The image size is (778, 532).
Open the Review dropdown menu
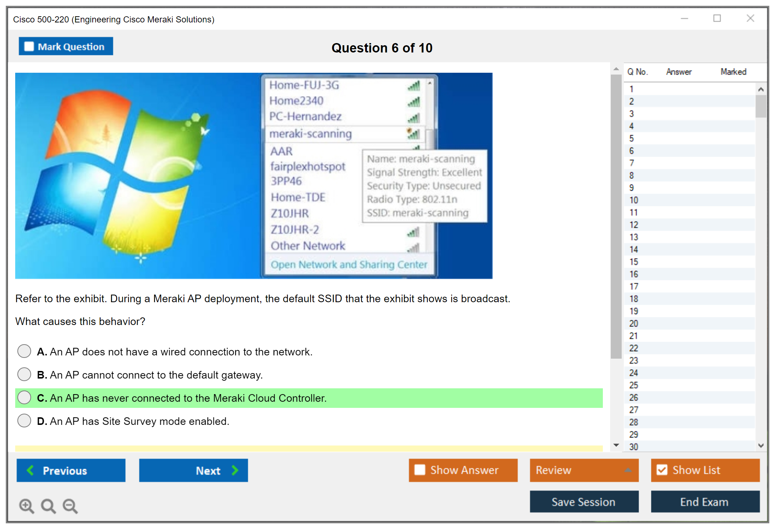click(x=584, y=470)
